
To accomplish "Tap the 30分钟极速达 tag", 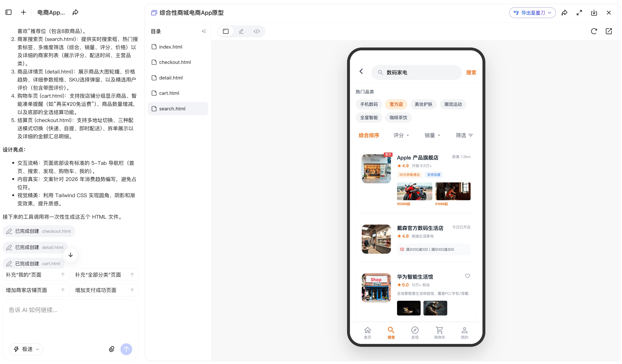I will pos(410,175).
